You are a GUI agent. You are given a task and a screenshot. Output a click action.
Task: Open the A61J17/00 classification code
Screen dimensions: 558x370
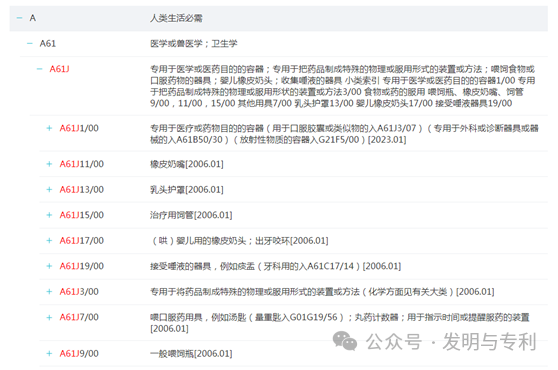click(81, 241)
